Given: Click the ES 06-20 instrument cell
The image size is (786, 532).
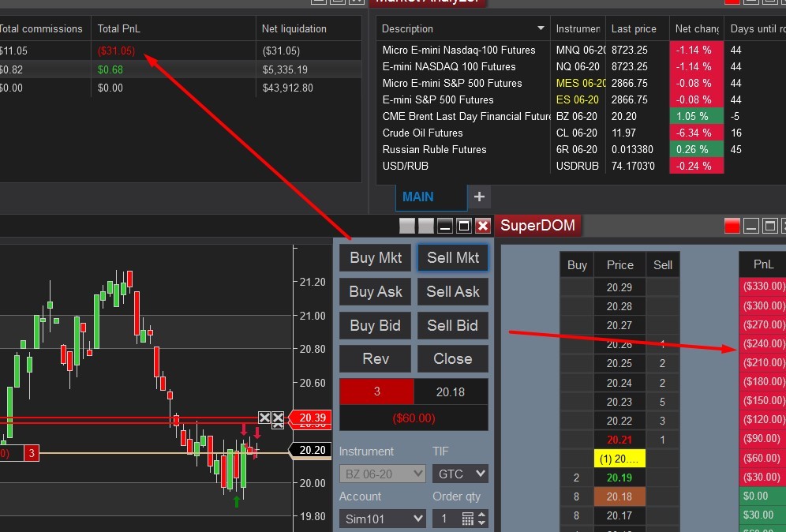Looking at the screenshot, I should (x=578, y=99).
